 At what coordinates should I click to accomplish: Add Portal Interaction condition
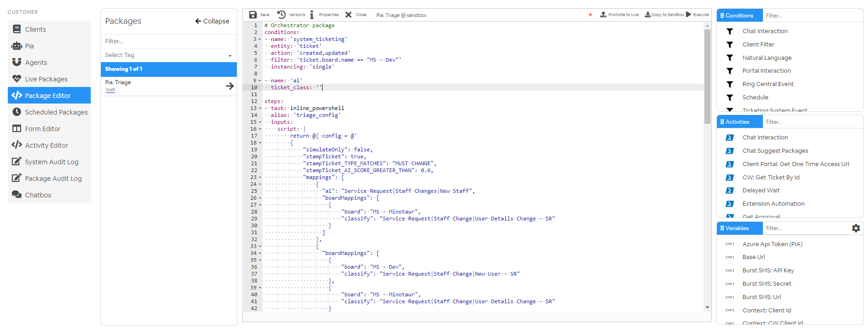click(766, 71)
